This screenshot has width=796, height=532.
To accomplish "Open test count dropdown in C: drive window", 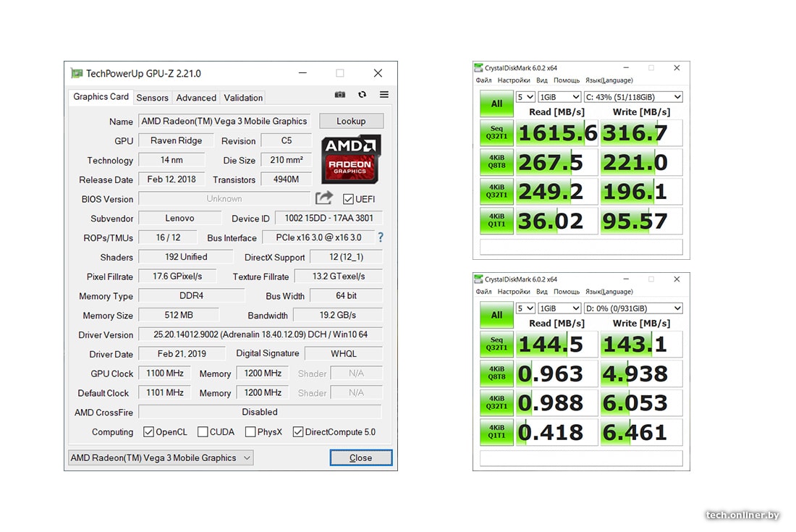I will pyautogui.click(x=525, y=97).
